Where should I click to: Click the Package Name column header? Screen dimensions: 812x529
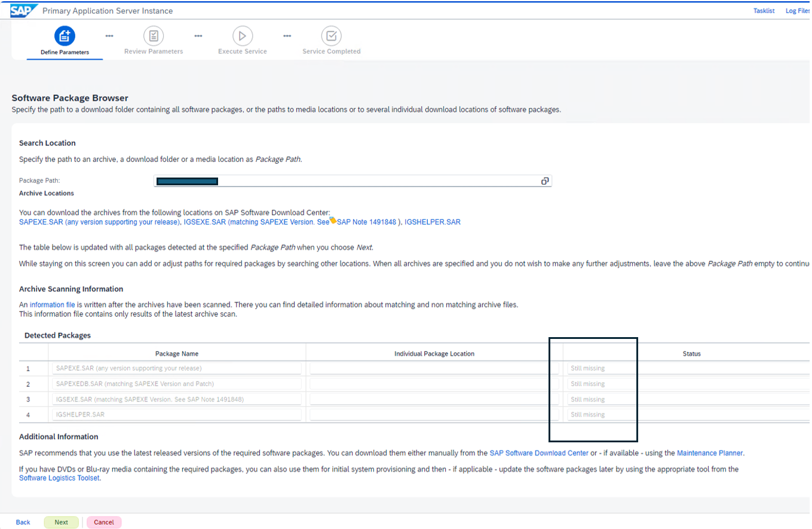[177, 354]
